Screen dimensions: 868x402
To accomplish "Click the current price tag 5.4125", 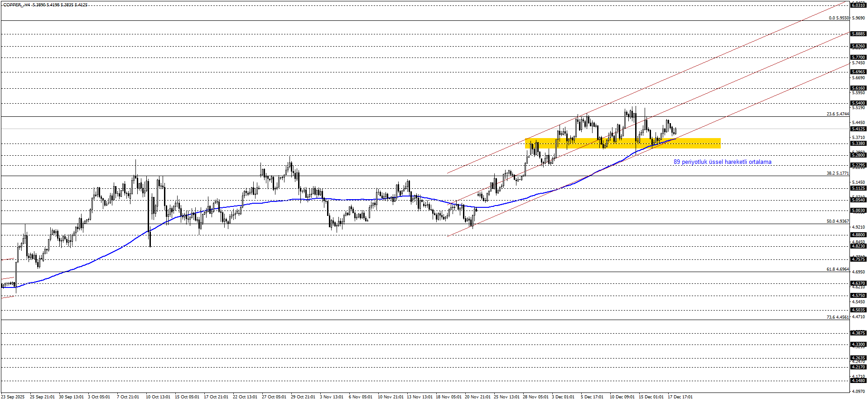I will click(x=858, y=129).
